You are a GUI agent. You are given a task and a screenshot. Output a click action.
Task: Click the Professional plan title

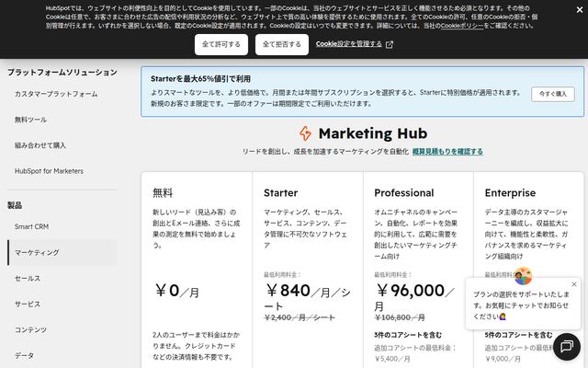tap(404, 192)
